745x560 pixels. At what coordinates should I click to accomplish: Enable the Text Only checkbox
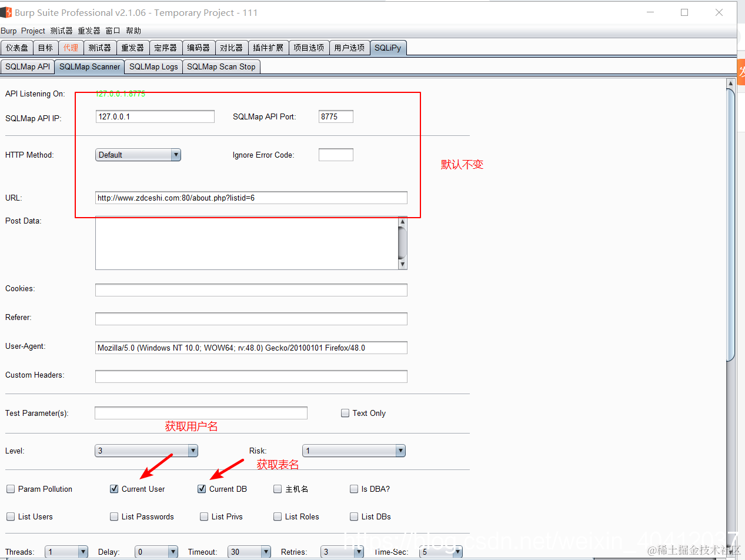[x=345, y=413]
